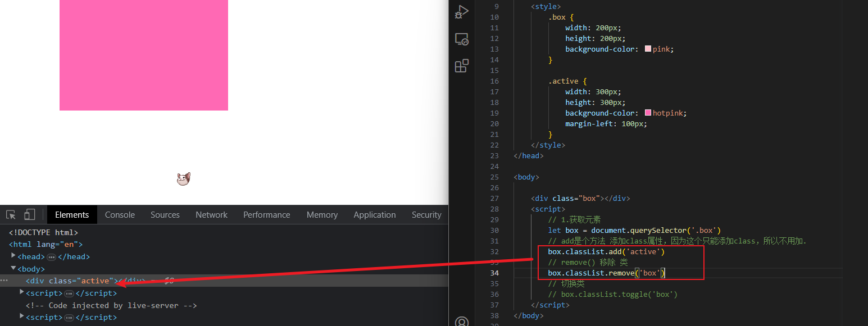
Task: Click the Accounts icon in activity bar
Action: (x=461, y=322)
